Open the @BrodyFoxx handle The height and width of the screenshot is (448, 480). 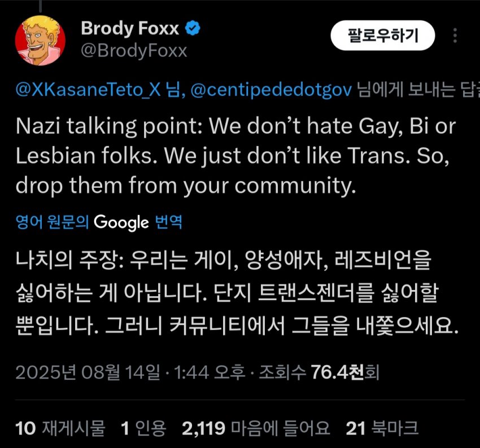coord(134,50)
